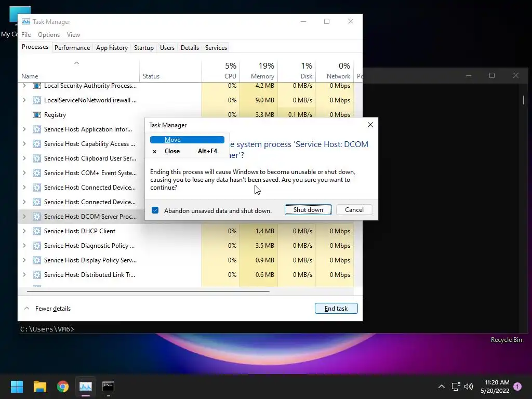The image size is (532, 399).
Task: Click the Shut down button
Action: tap(308, 210)
